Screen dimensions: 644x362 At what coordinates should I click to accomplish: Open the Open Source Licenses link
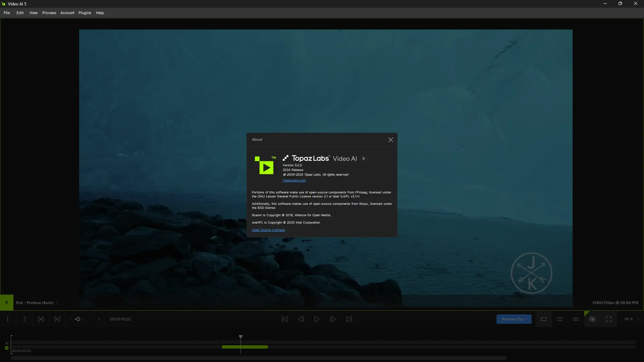(268, 230)
